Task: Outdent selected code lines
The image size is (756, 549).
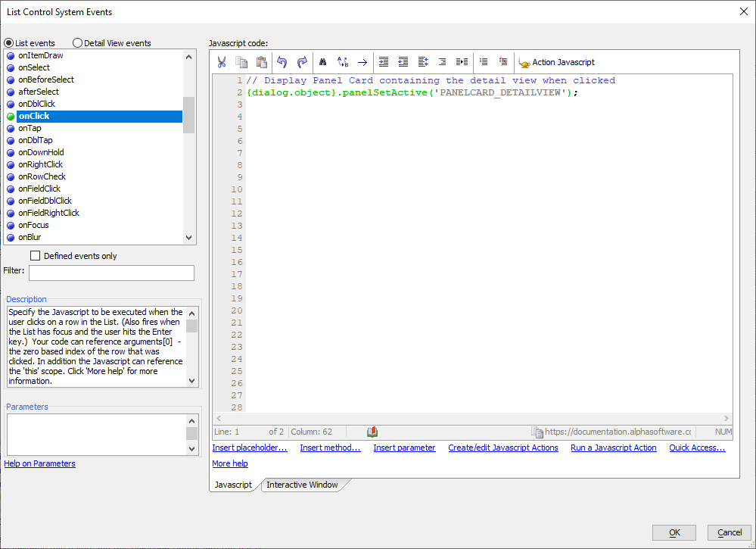Action: tap(403, 62)
